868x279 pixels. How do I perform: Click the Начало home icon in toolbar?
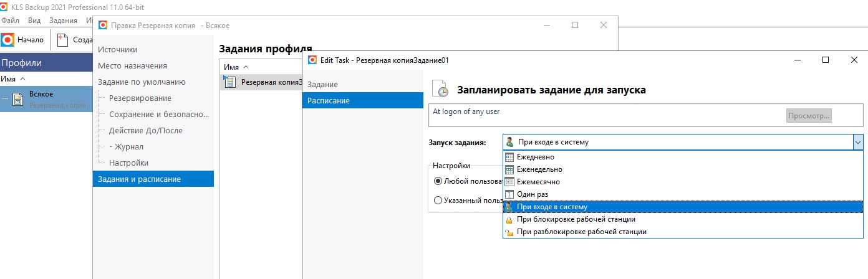(x=7, y=40)
